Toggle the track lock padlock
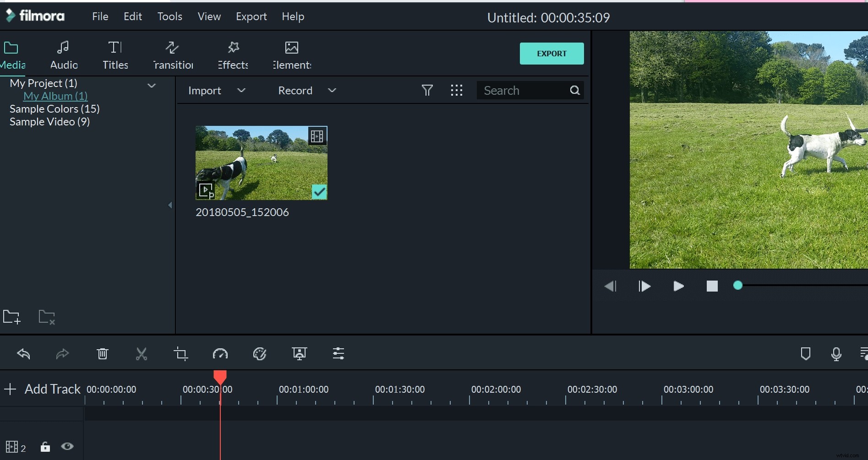 pos(45,447)
